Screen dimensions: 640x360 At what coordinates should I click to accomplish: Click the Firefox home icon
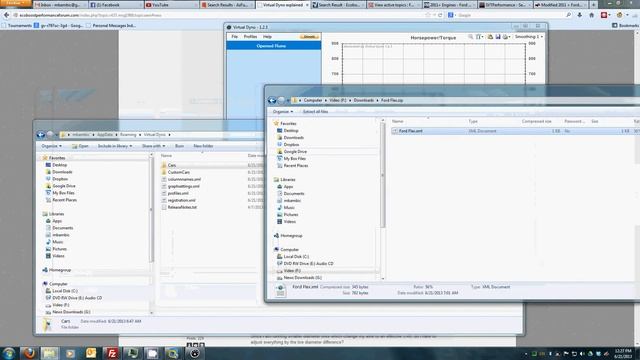(x=591, y=15)
